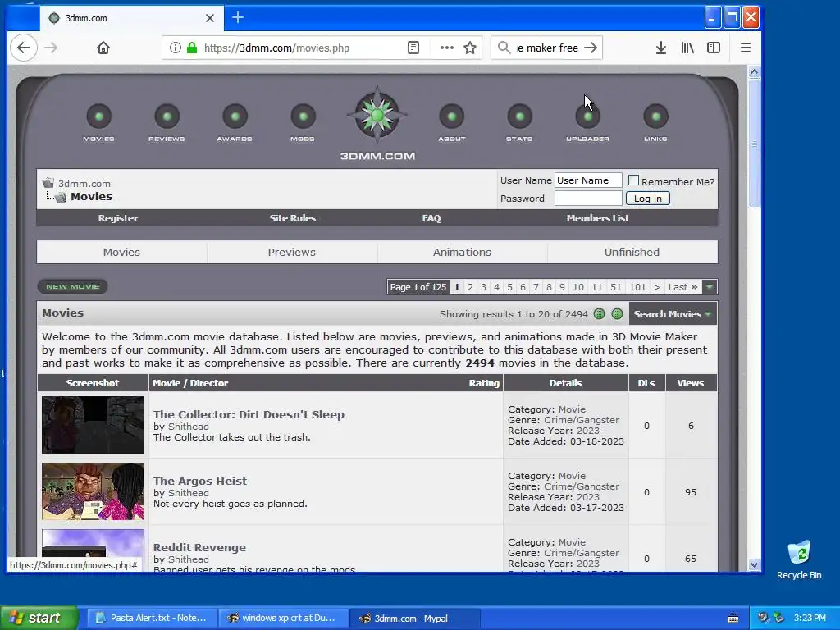The image size is (840, 630).
Task: Open the browser hamburger menu
Action: point(745,48)
